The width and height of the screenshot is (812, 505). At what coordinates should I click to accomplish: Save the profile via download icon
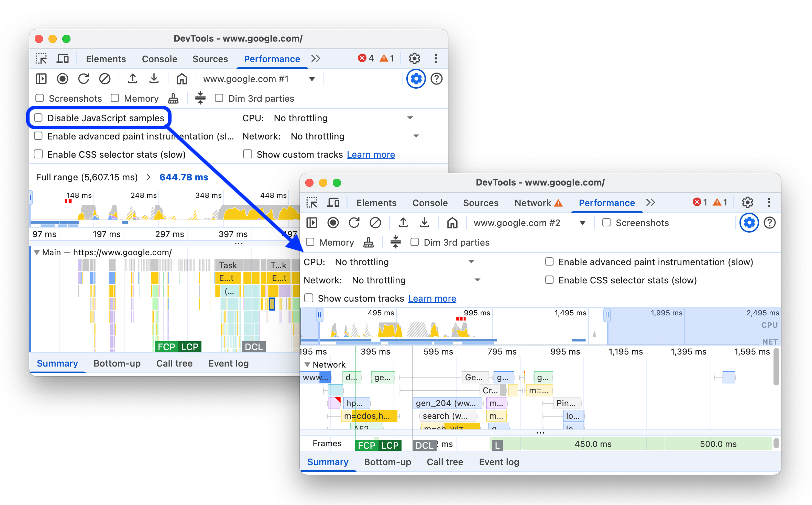point(425,223)
